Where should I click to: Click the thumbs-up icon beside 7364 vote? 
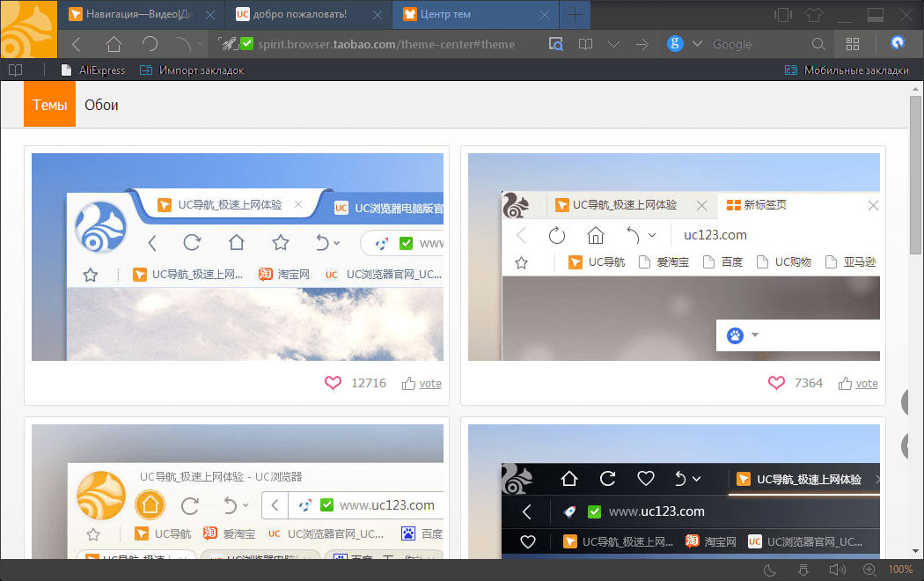845,383
